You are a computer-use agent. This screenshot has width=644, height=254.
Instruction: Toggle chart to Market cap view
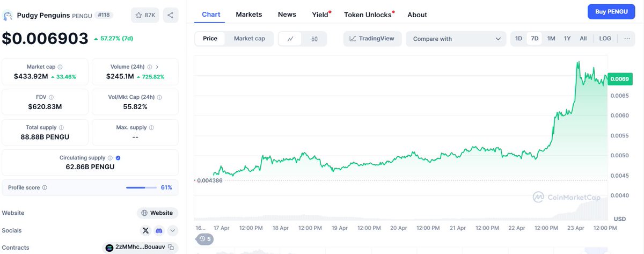tap(249, 39)
